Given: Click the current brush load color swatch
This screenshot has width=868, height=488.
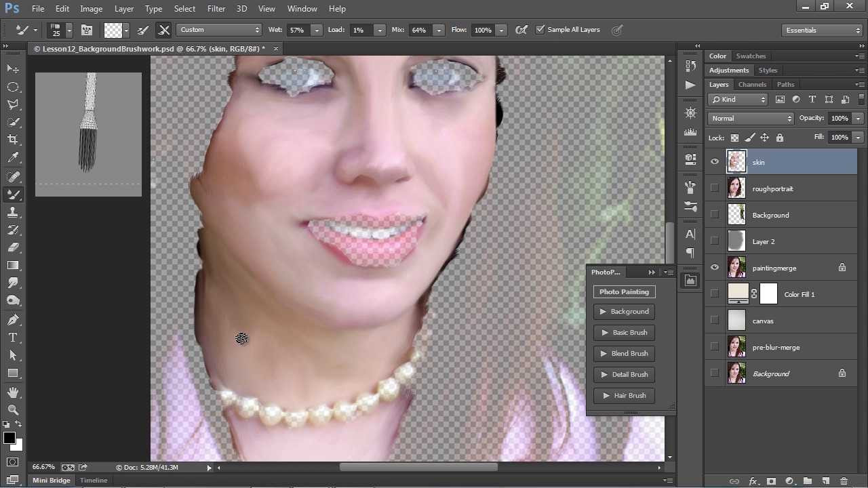Looking at the screenshot, I should pyautogui.click(x=113, y=30).
